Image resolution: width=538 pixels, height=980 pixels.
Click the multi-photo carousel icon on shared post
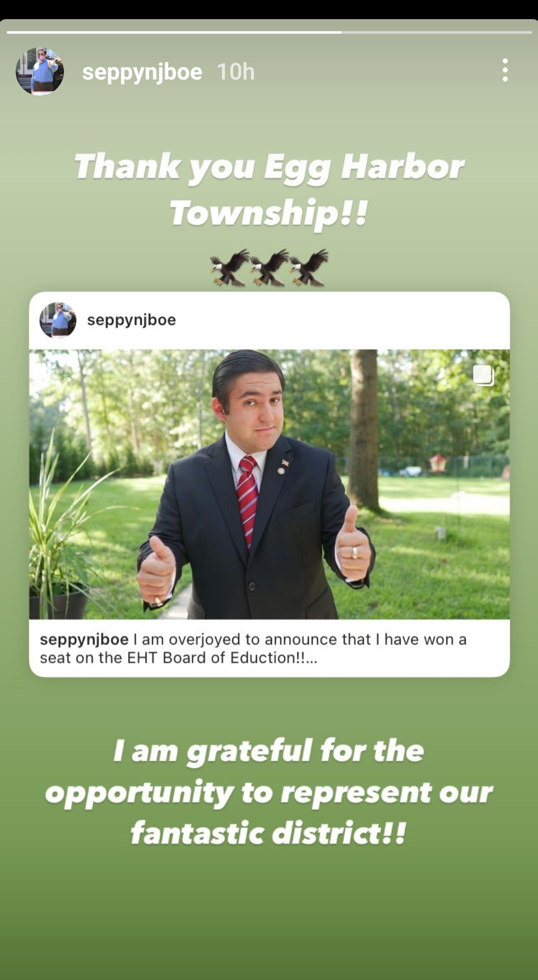pyautogui.click(x=483, y=375)
